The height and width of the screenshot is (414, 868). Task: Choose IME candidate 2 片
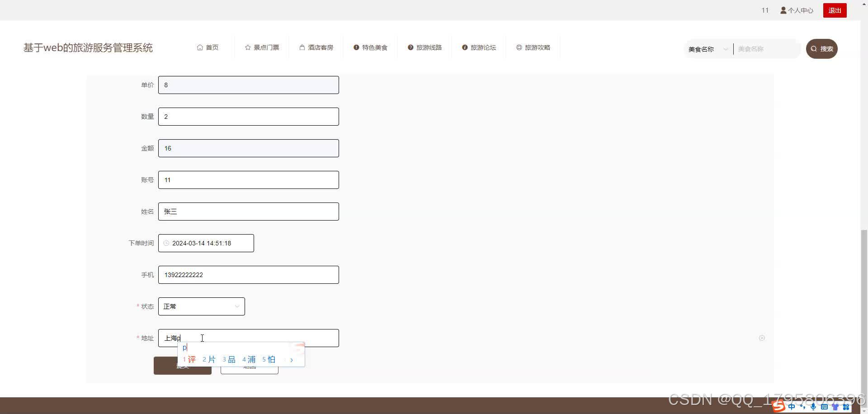[209, 359]
